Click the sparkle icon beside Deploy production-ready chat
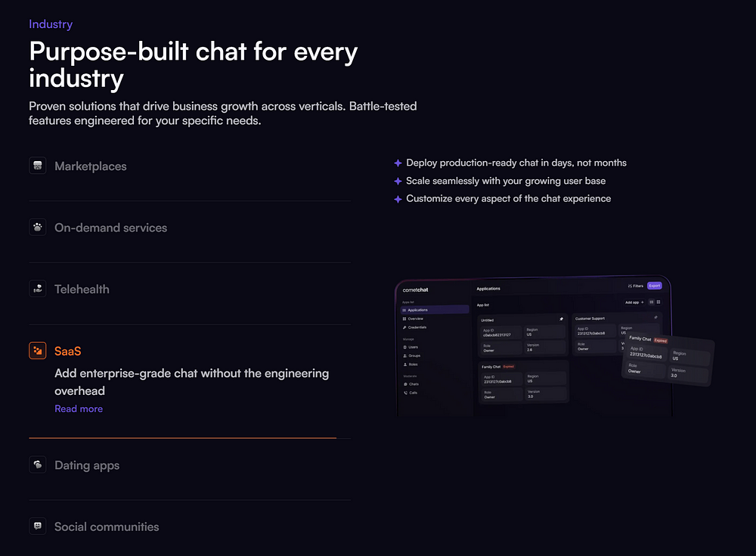Screen dimensions: 756x556 click(398, 163)
